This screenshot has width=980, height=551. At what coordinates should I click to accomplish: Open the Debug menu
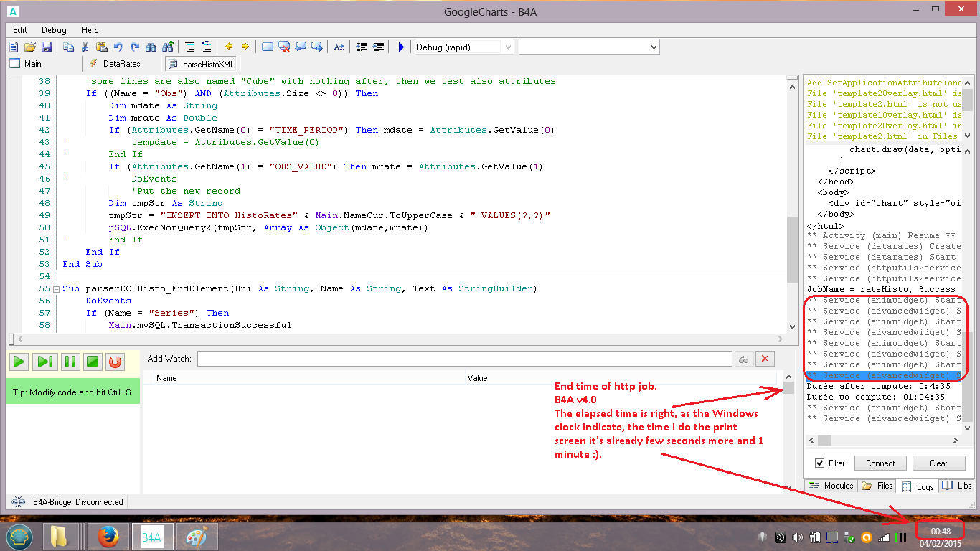pyautogui.click(x=54, y=30)
